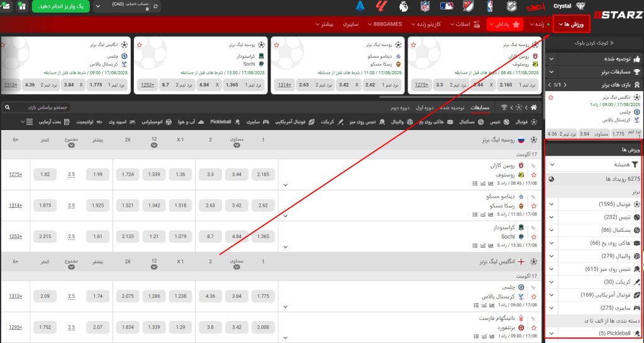The image size is (644, 343).
Task: Favorite the چلسی match row with star
Action: pyautogui.click(x=533, y=297)
